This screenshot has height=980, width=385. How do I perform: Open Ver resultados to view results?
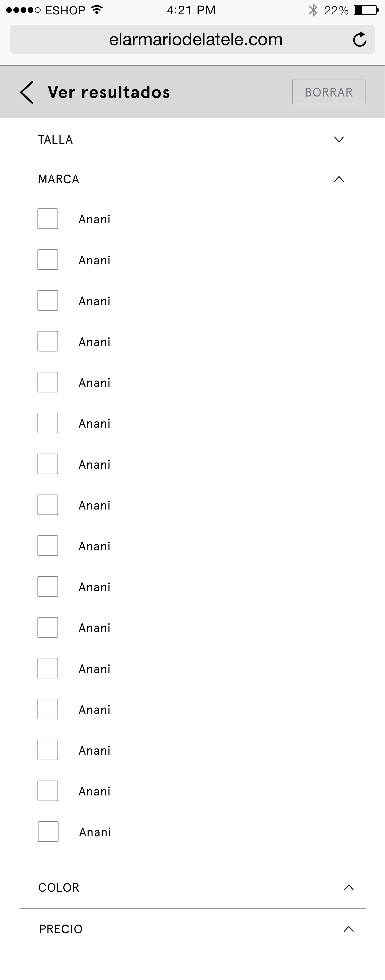(x=109, y=92)
